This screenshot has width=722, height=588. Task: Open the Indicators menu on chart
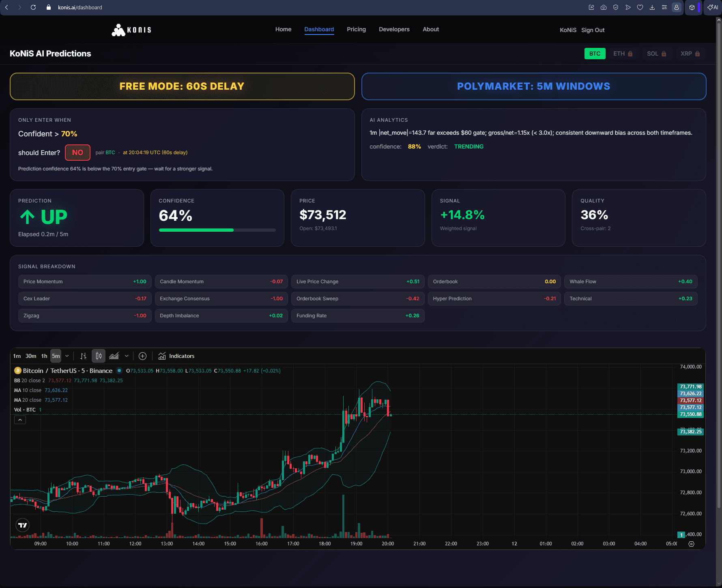[x=176, y=356]
